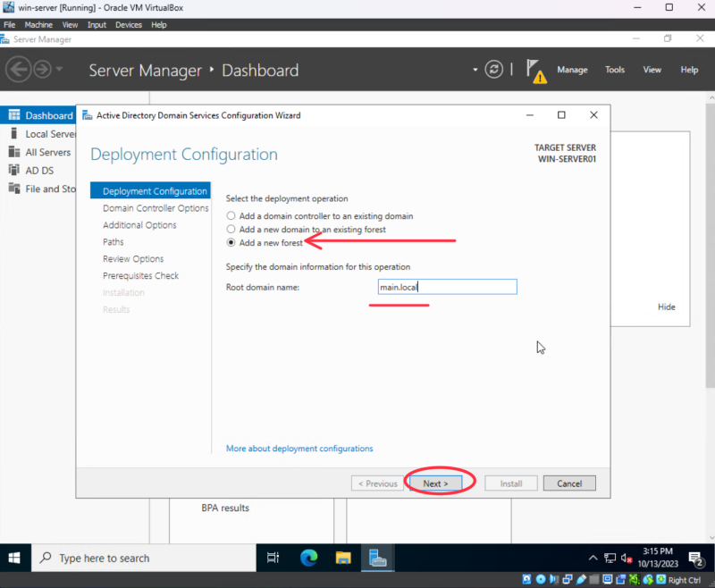The image size is (715, 588).
Task: Choose Add a domain controller to existing domain
Action: [x=231, y=214]
